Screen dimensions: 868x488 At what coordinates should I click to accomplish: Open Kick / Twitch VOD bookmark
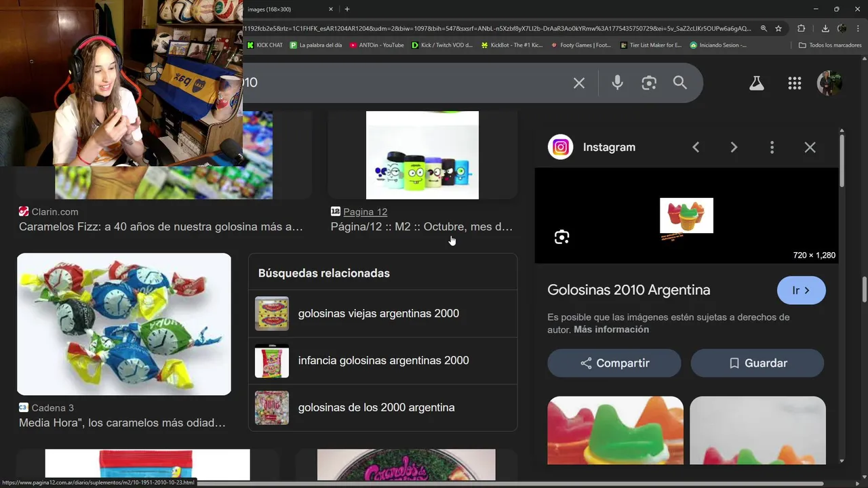[x=443, y=45]
